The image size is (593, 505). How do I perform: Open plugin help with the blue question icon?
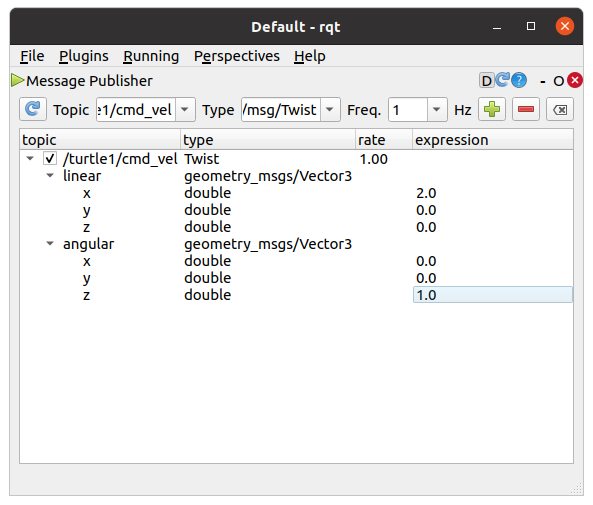coord(519,81)
